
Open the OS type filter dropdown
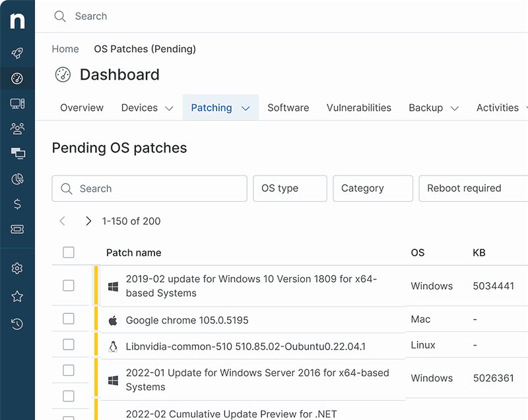click(x=290, y=189)
